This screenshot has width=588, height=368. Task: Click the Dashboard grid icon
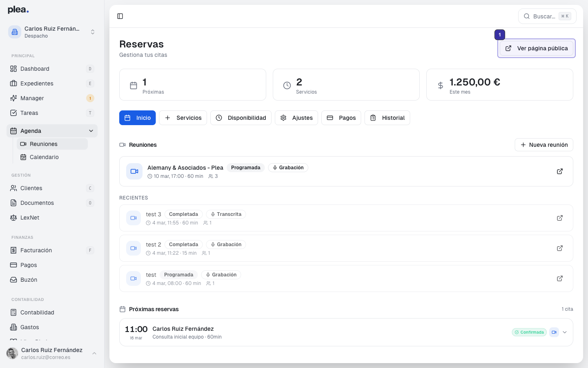(13, 69)
